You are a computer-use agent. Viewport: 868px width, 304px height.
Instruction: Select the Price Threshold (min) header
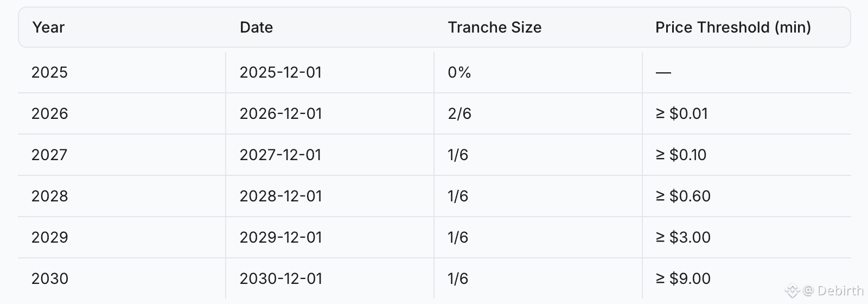click(x=733, y=27)
